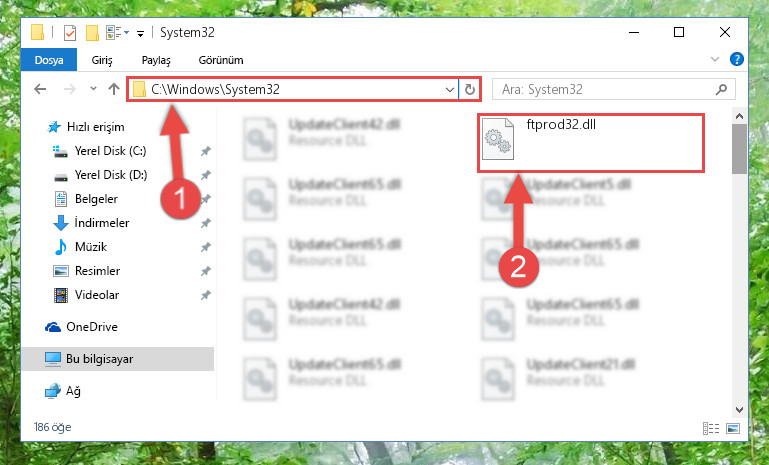
Task: Click the Back navigation arrow
Action: tap(40, 89)
